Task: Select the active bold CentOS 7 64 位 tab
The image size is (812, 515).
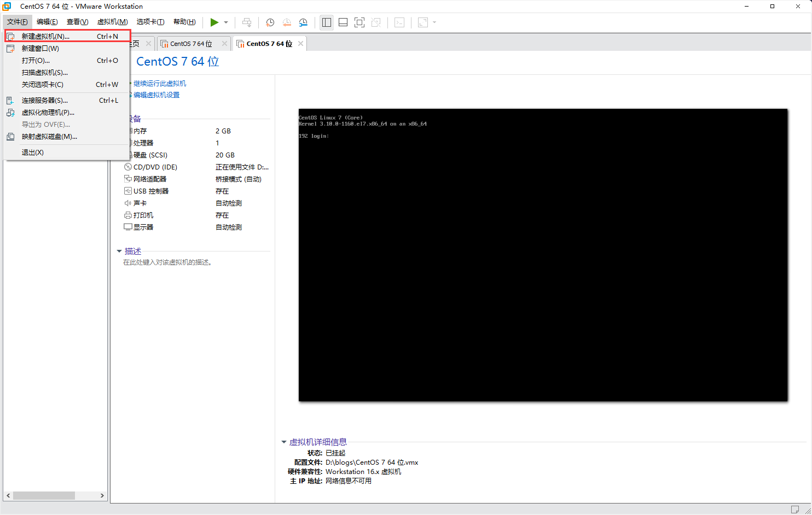Action: (x=269, y=44)
